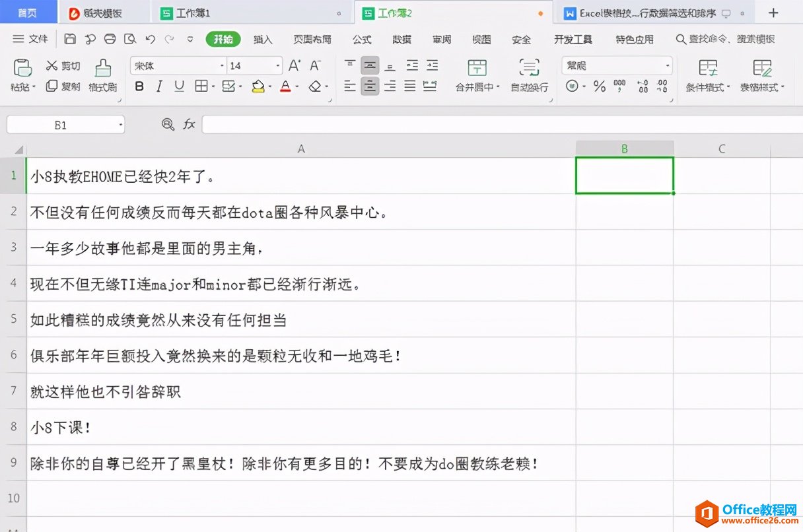Open the Name Box dropdown B1
Image resolution: width=803 pixels, height=532 pixels.
point(120,124)
